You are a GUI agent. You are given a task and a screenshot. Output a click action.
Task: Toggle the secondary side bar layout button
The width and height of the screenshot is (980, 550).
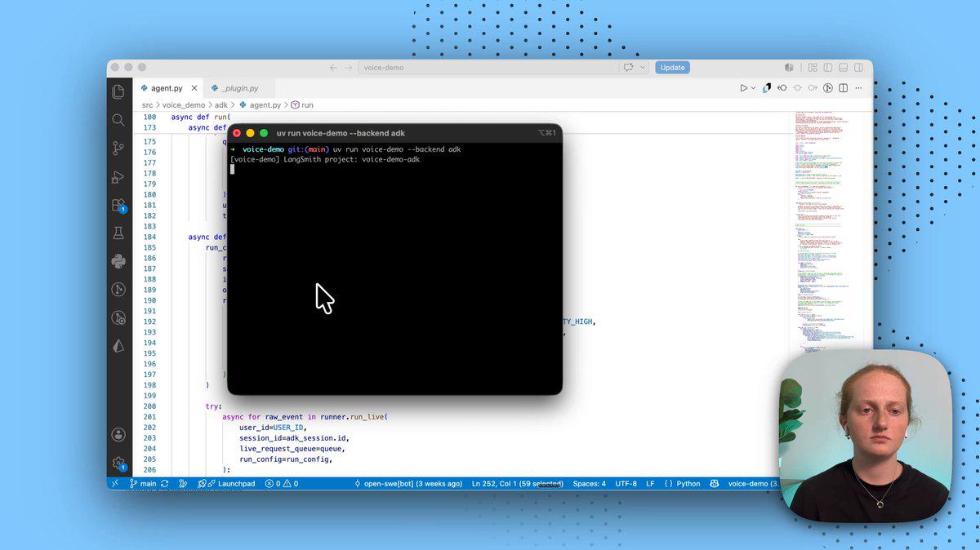point(858,68)
